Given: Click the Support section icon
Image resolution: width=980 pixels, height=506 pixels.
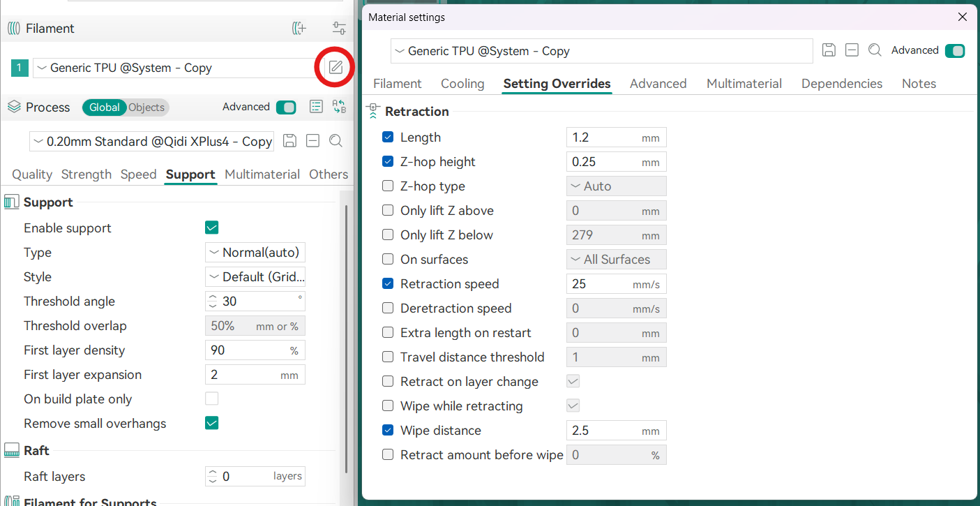Looking at the screenshot, I should pyautogui.click(x=12, y=202).
